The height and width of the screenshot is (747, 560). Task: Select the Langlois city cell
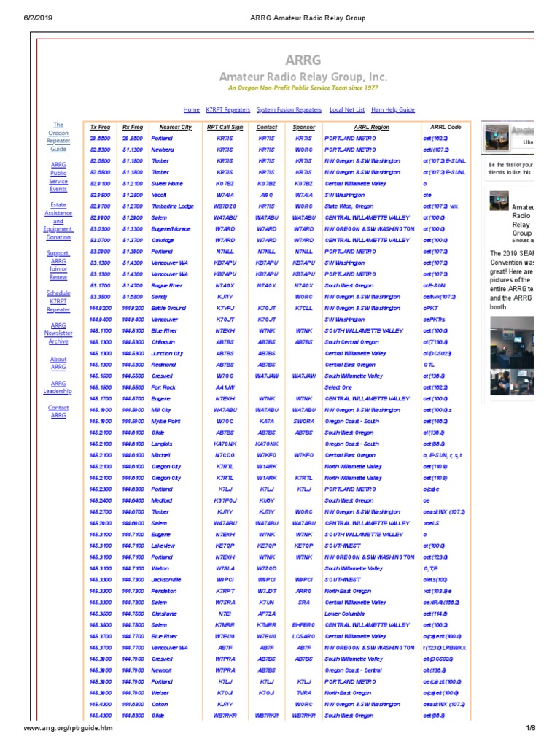[161, 444]
